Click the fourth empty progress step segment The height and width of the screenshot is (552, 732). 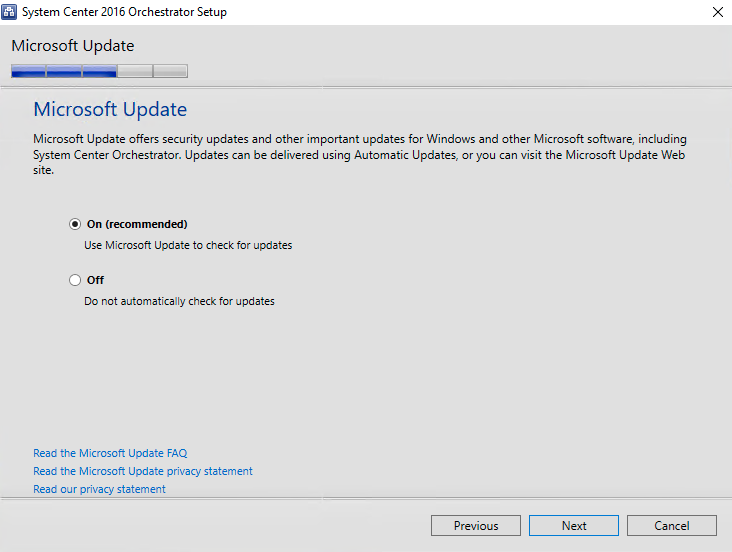[135, 71]
